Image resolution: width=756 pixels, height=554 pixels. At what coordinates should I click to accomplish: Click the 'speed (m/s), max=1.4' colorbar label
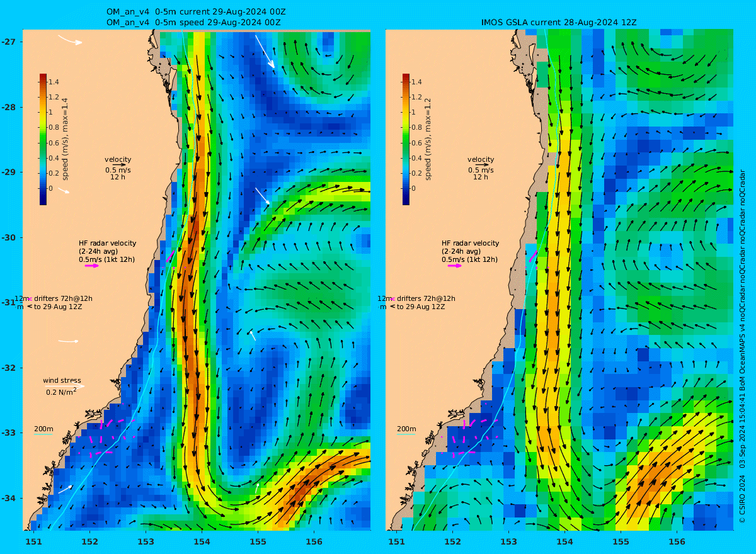tap(66, 140)
